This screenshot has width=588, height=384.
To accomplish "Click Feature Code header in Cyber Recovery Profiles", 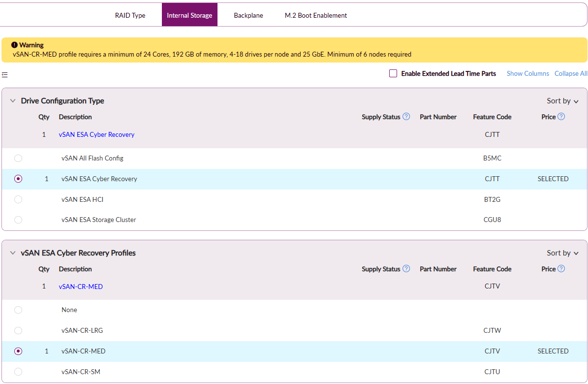I will tap(492, 269).
